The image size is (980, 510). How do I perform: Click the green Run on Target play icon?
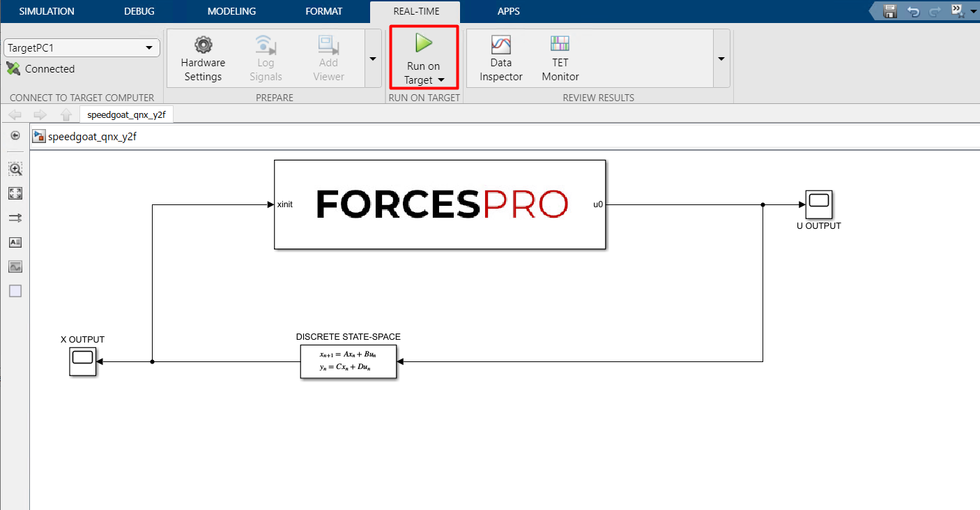coord(423,43)
